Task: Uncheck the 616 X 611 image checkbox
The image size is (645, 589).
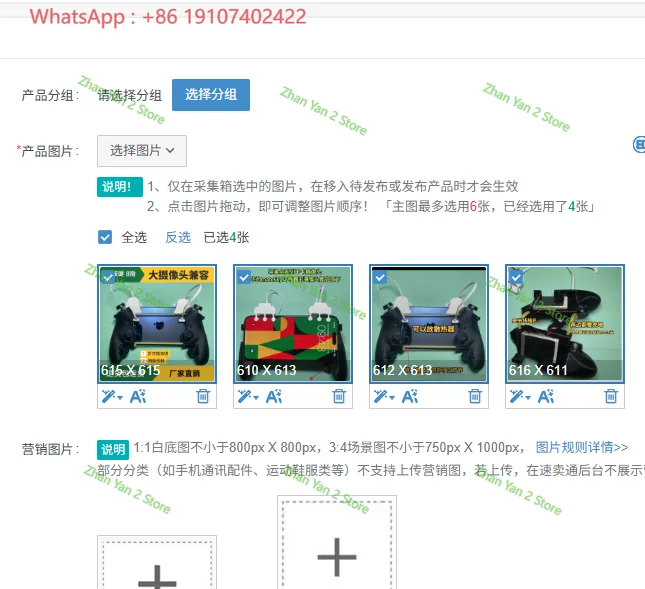Action: point(516,277)
